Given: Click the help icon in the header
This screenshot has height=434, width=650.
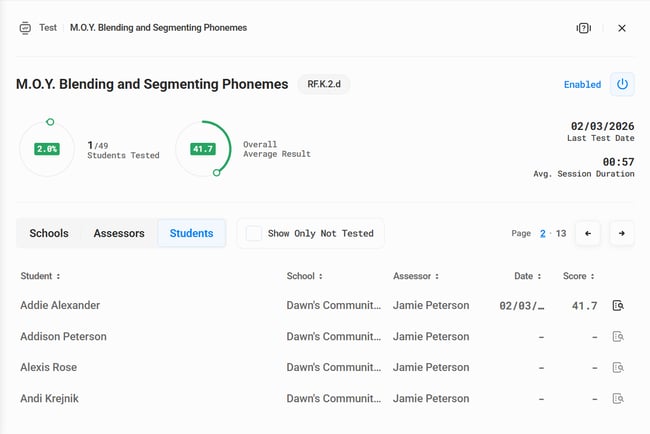Looking at the screenshot, I should tap(584, 28).
